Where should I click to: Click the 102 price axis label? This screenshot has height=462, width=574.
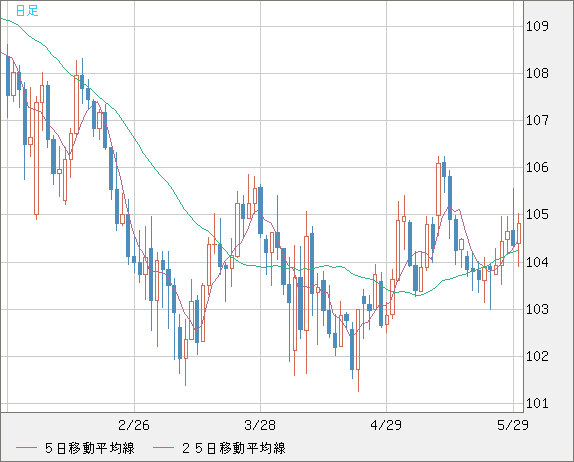(x=537, y=356)
